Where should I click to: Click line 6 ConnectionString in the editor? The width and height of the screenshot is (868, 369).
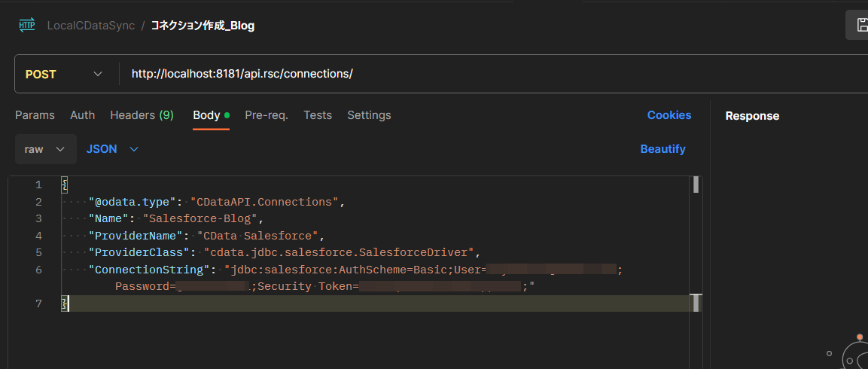146,270
